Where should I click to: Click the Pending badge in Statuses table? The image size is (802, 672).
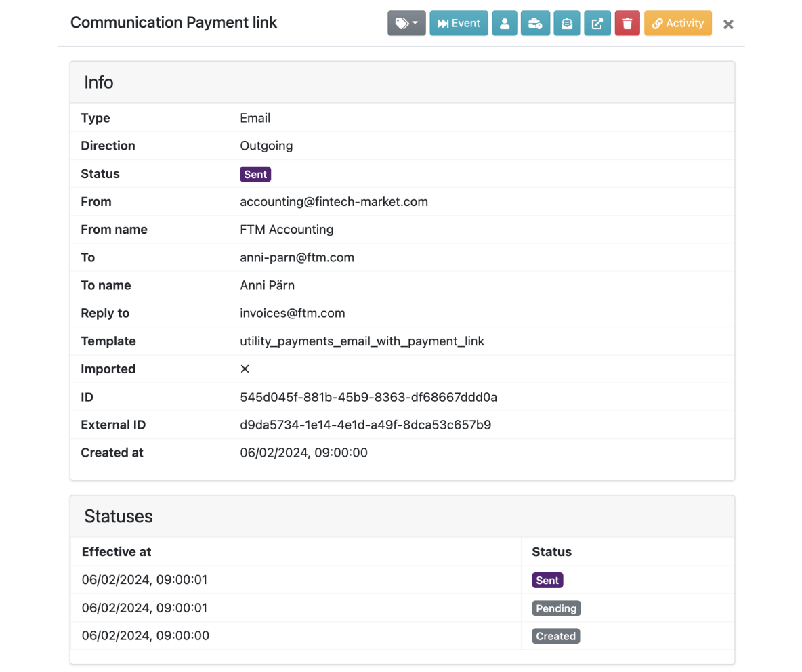point(556,608)
